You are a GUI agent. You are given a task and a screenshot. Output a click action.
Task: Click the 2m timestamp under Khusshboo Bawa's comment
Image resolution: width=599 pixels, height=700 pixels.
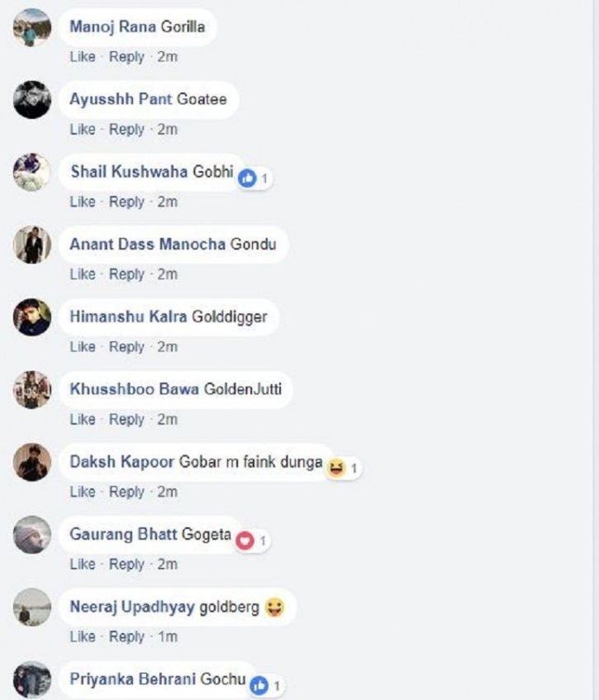point(168,419)
